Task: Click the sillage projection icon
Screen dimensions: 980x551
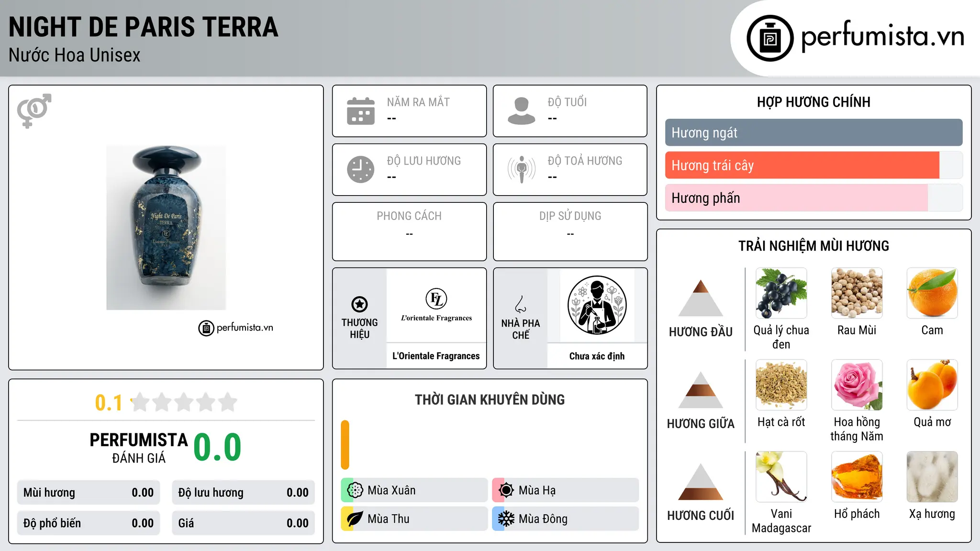Action: coord(522,169)
